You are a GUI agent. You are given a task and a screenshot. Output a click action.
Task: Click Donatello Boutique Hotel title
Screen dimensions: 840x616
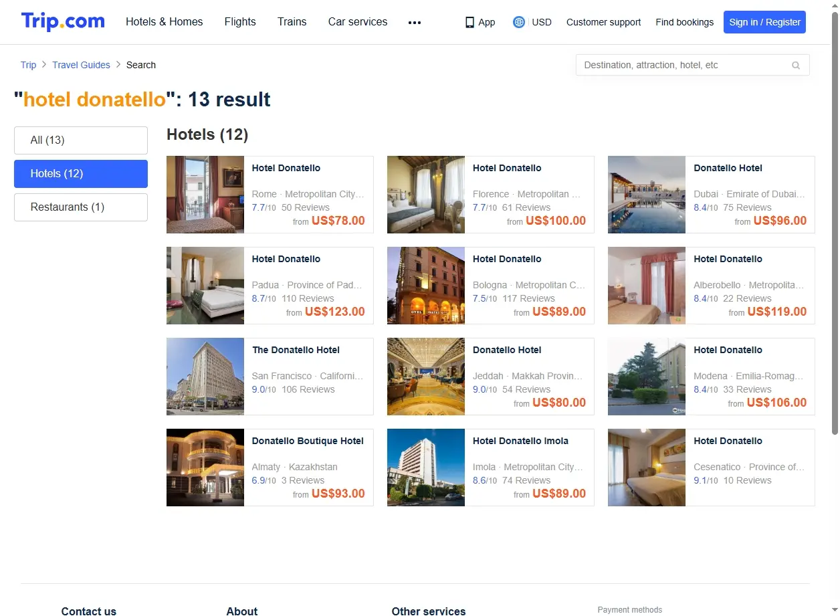coord(308,441)
